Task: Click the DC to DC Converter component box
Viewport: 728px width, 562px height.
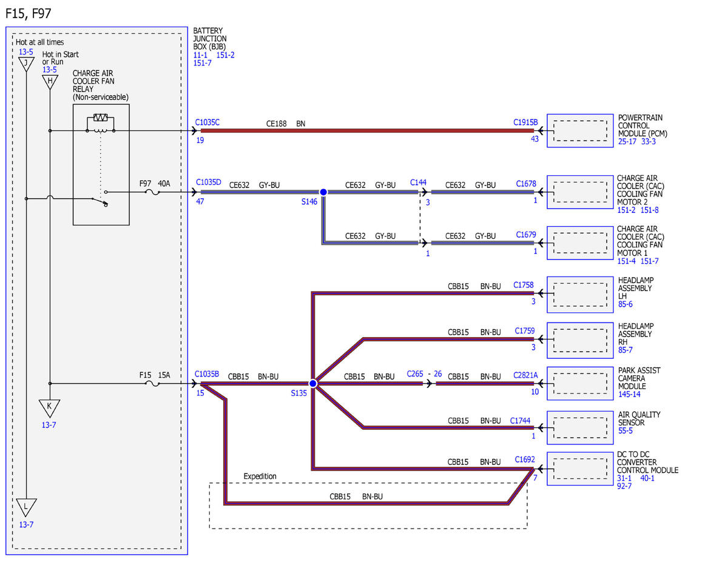Action: click(x=580, y=469)
